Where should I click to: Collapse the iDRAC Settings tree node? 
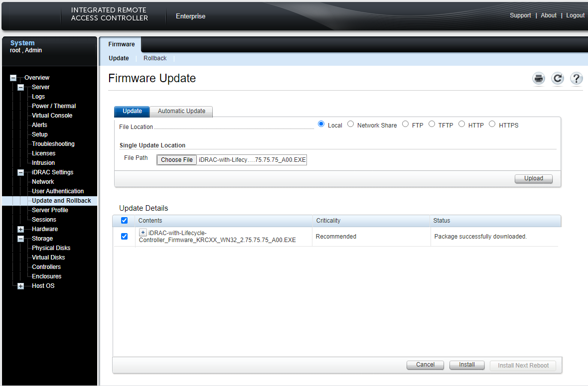point(20,172)
